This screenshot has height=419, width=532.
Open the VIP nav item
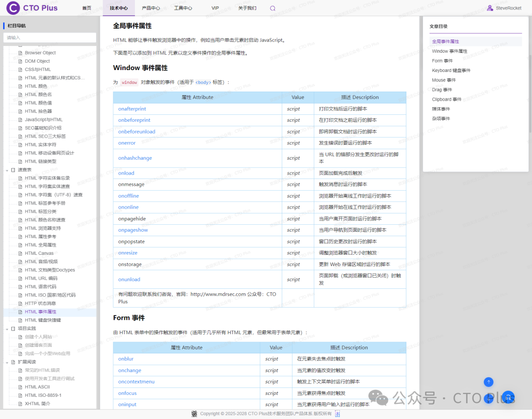click(x=215, y=8)
